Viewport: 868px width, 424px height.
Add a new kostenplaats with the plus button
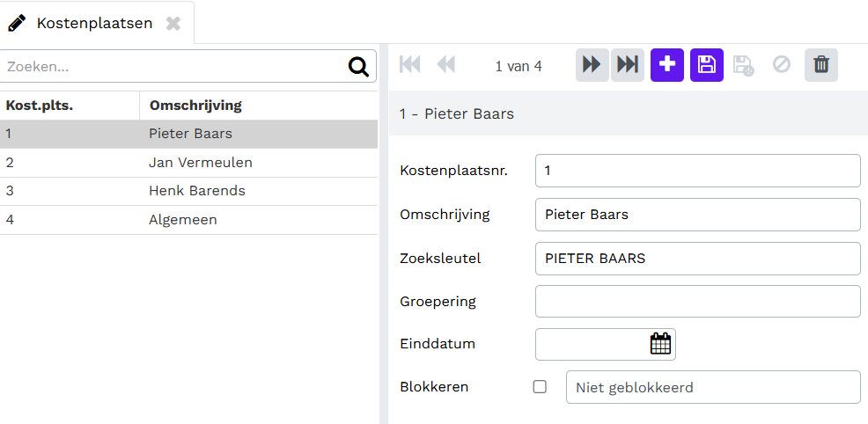[x=667, y=65]
